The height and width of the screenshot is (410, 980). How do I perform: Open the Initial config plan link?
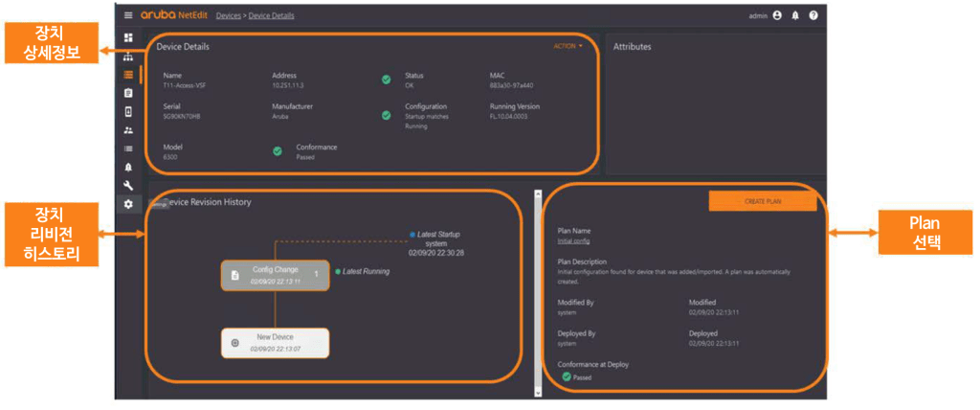click(x=573, y=241)
